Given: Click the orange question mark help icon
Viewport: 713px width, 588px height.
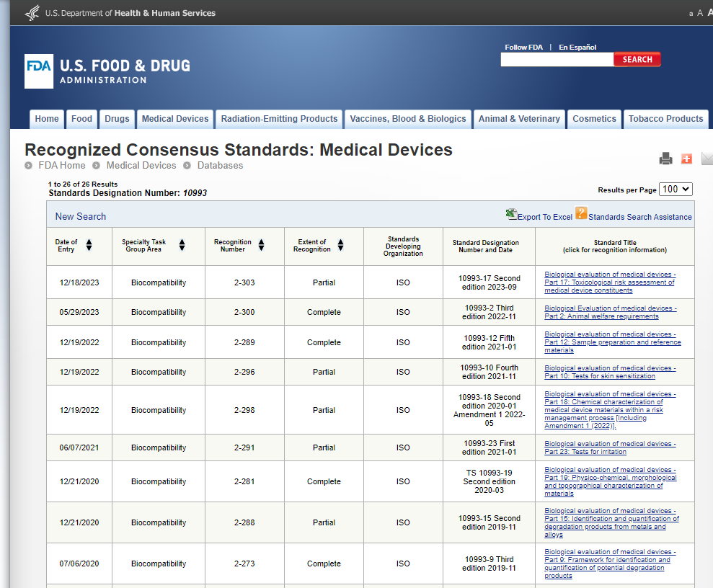Looking at the screenshot, I should [581, 213].
